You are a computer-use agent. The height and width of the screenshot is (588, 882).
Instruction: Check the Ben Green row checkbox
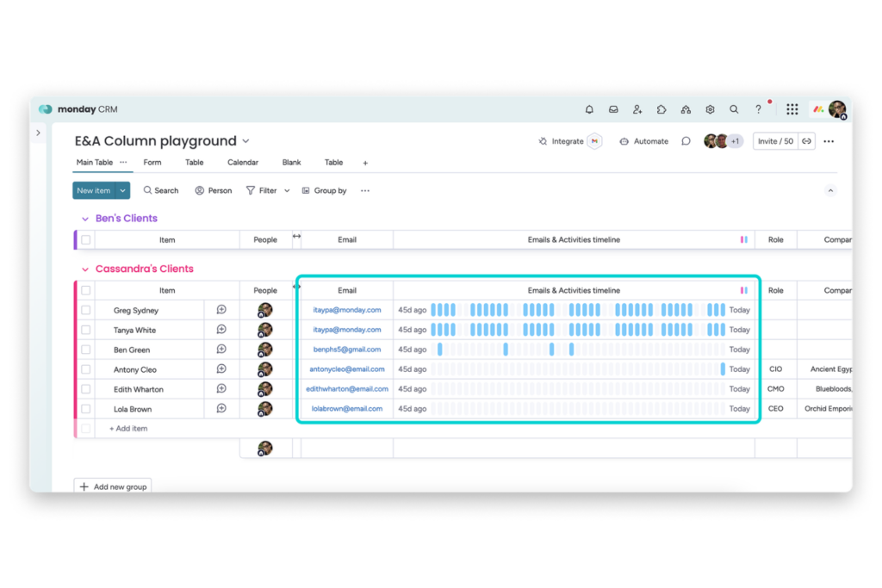click(x=85, y=350)
